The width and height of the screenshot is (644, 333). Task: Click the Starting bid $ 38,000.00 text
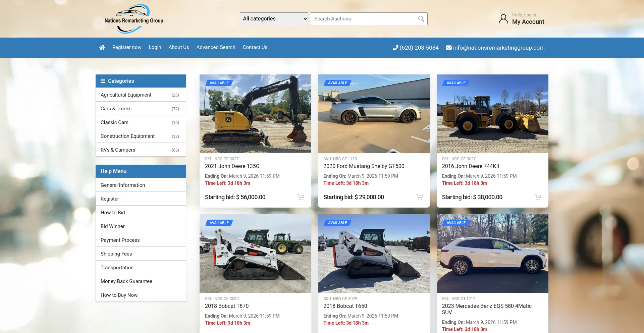coord(472,197)
